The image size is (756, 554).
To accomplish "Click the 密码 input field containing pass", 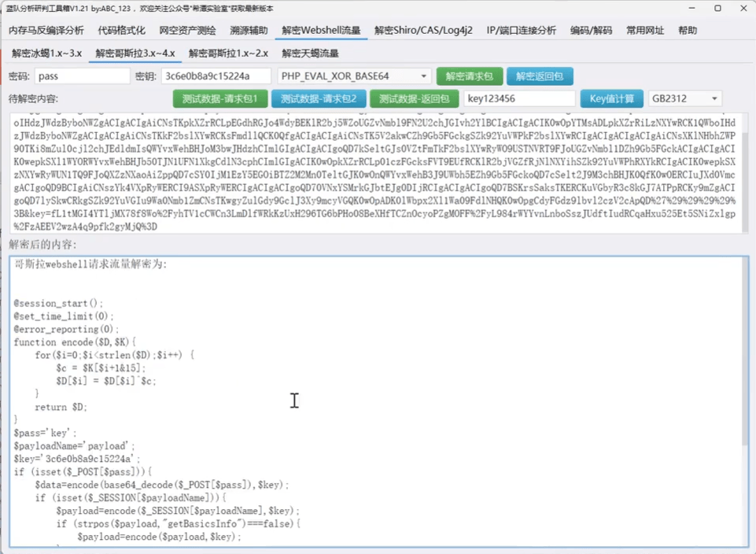I will click(x=82, y=76).
